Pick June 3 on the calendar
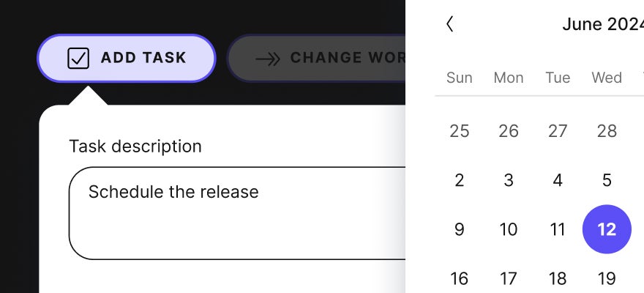The height and width of the screenshot is (293, 644). tap(508, 180)
